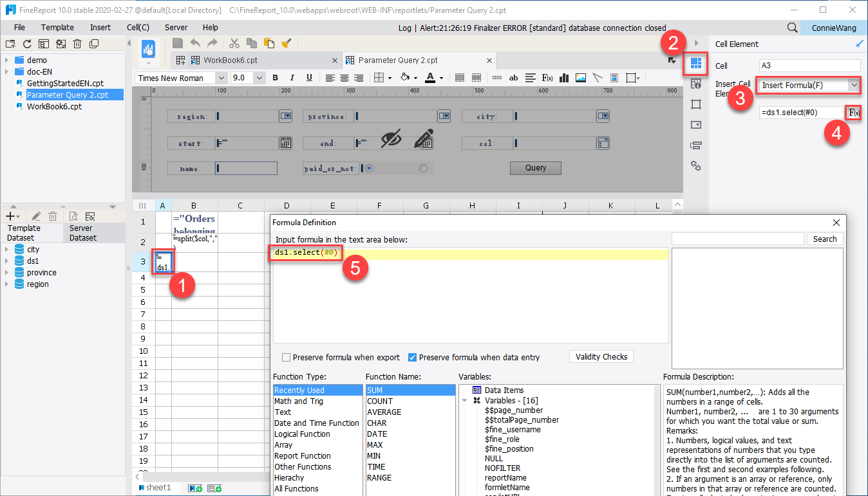Enable Preserve formula when export
Viewport: 868px width, 496px height.
[x=286, y=357]
